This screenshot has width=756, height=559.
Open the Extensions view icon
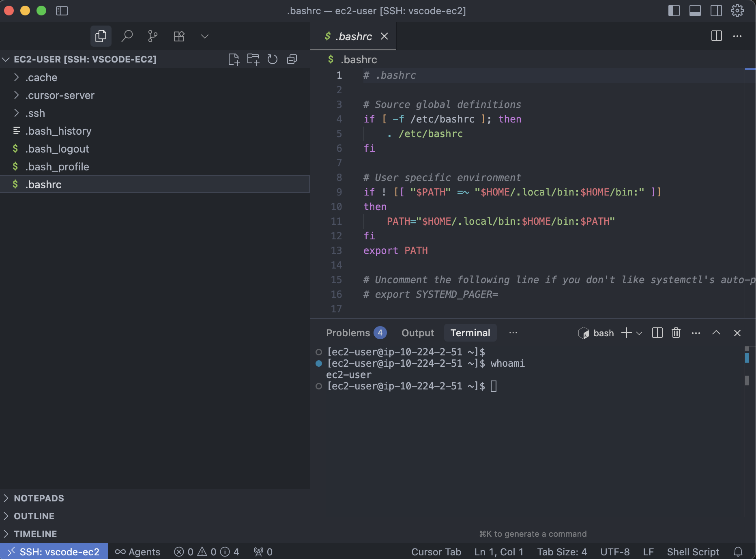179,37
